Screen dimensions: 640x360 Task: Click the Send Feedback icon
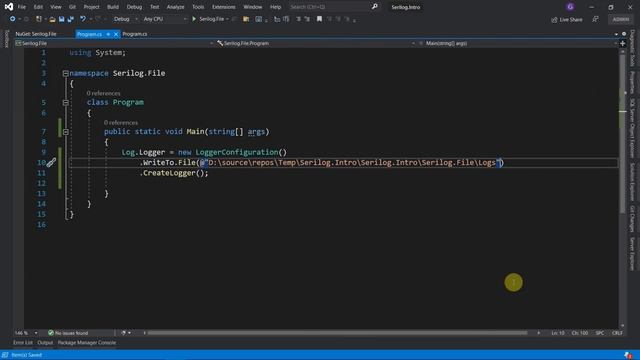pyautogui.click(x=596, y=19)
